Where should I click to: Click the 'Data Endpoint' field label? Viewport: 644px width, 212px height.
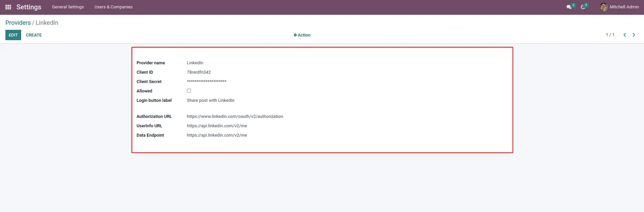click(x=150, y=135)
